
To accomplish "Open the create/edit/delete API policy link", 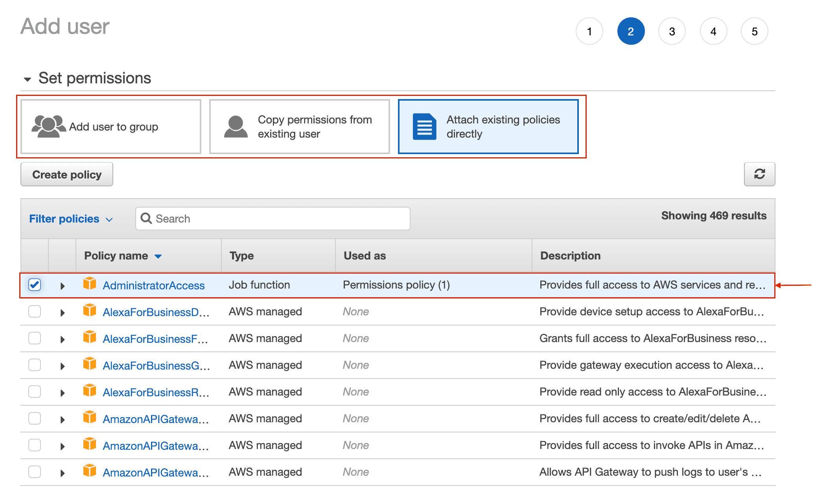I will pos(156,419).
